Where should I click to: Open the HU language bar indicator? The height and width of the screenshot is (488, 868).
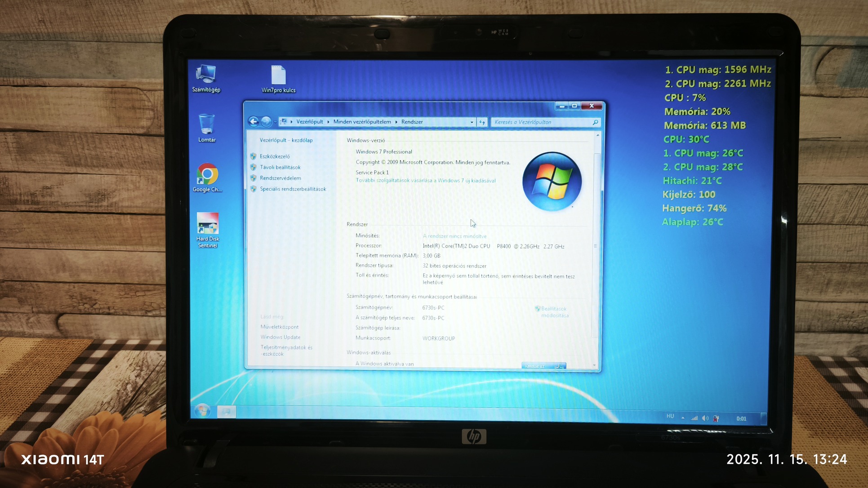pos(670,417)
